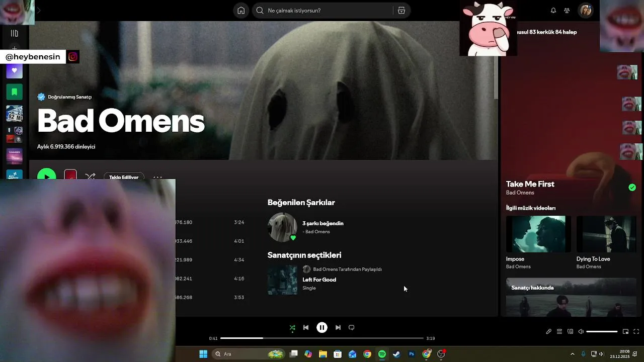The height and width of the screenshot is (362, 644).
Task: Open the clock showing 20:08 23.12.2025
Action: pos(620,354)
